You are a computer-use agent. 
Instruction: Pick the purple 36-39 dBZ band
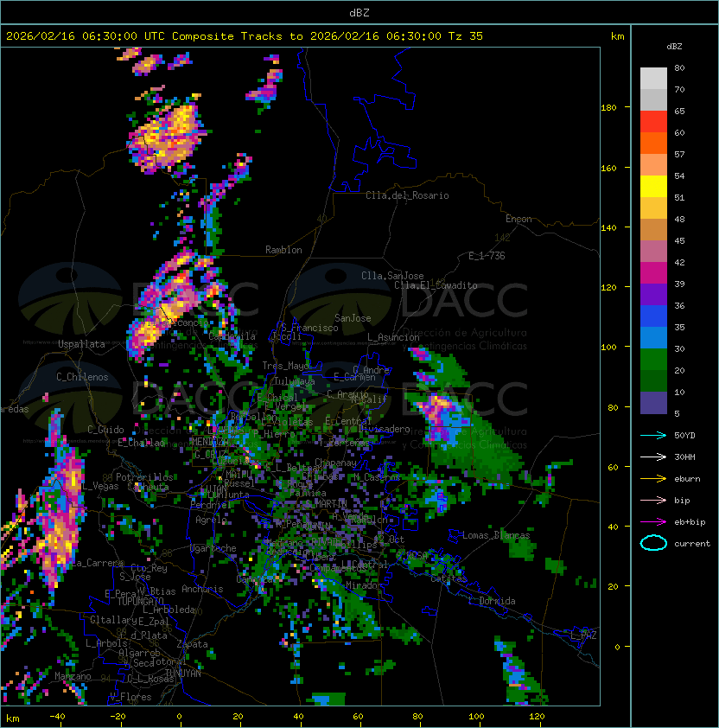pos(653,294)
